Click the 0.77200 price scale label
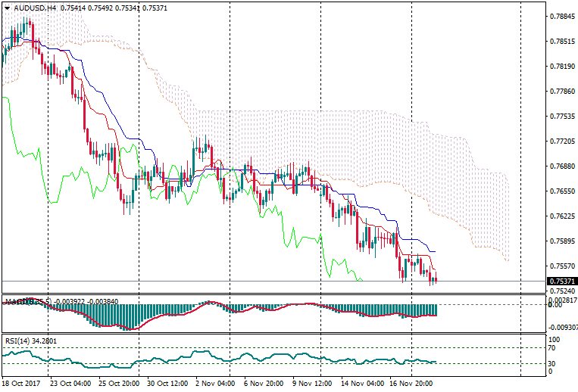 [561, 142]
